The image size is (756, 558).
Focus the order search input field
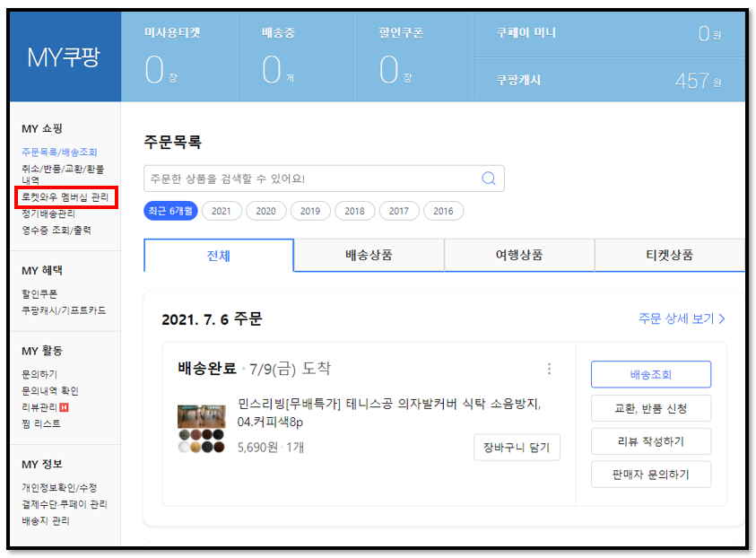click(324, 179)
